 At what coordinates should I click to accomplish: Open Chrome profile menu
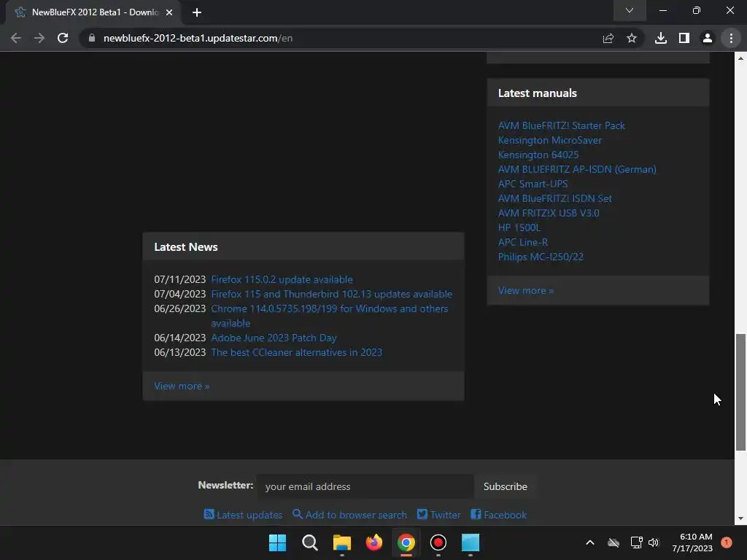tap(708, 38)
